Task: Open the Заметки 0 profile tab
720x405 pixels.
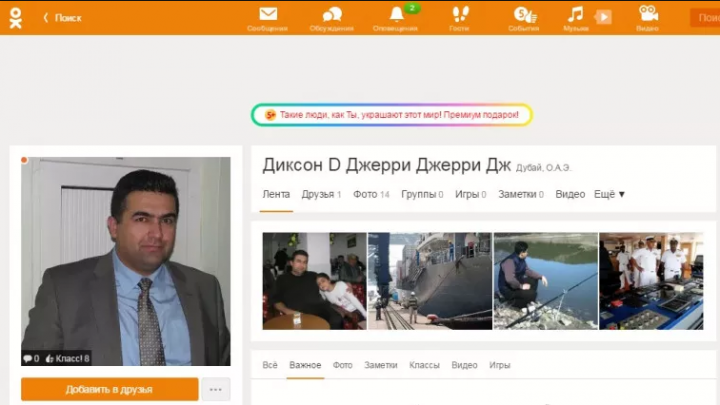Action: [x=521, y=194]
